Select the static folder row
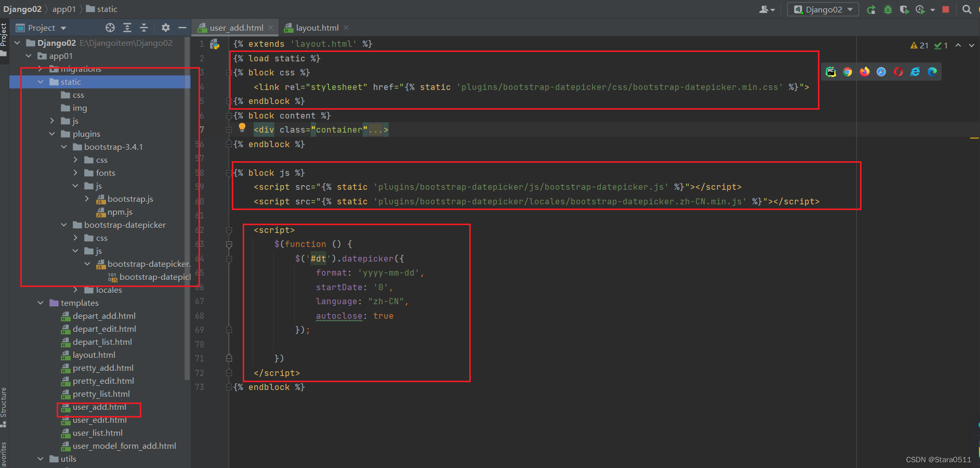Viewport: 980px width, 468px height. point(100,82)
